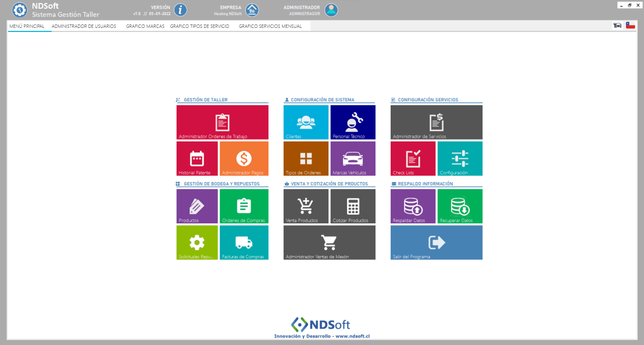Switch to Grafico Marcas tab
The height and width of the screenshot is (345, 644).
coord(145,26)
